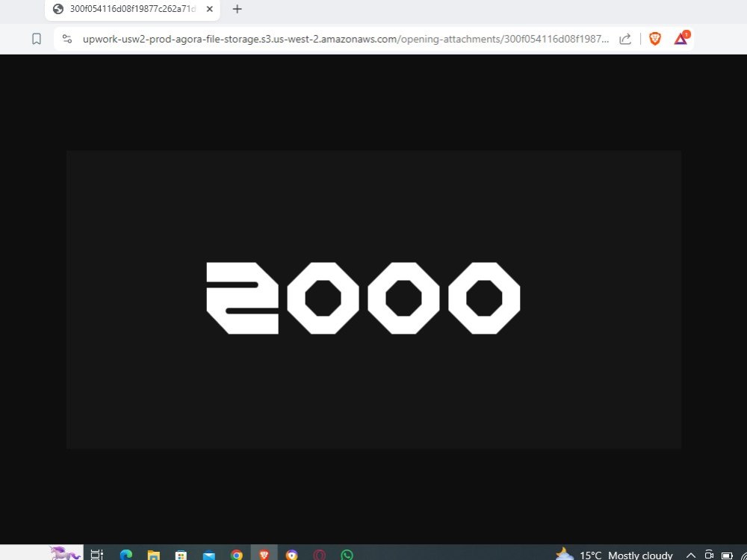Open the purple Brave variant taskbar icon
This screenshot has width=747, height=560.
[291, 556]
